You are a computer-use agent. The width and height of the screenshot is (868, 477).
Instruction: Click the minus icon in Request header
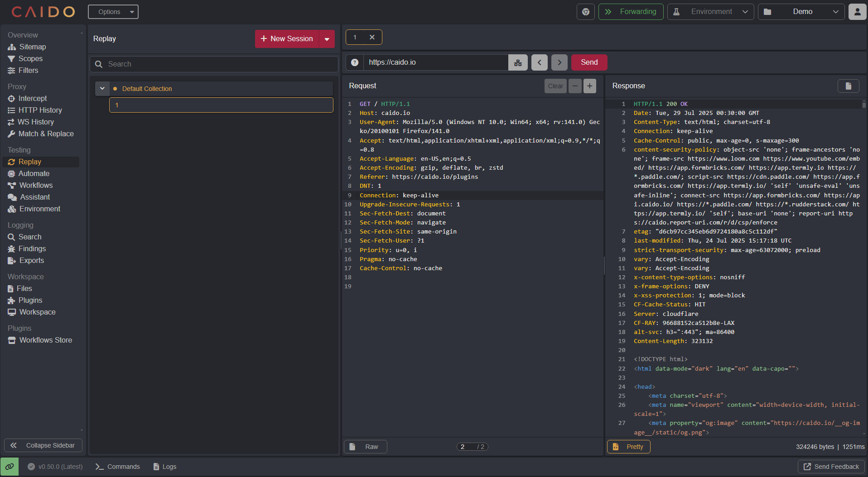coord(575,86)
